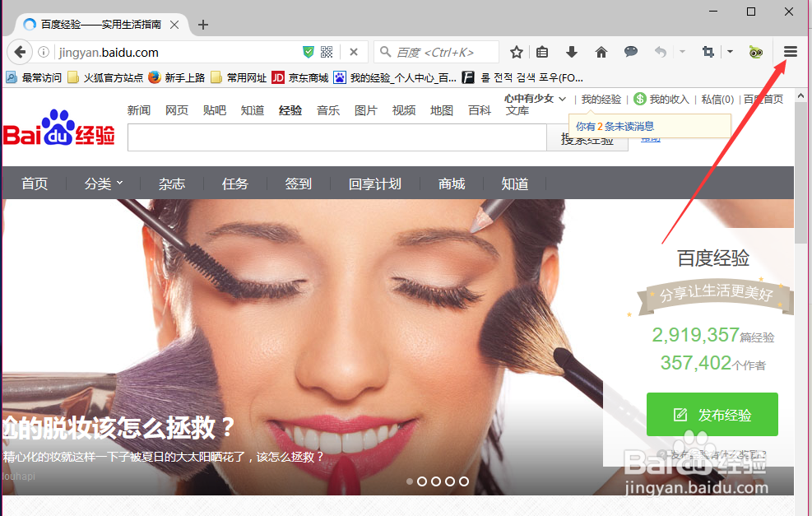The width and height of the screenshot is (812, 516).
Task: Open the site information icon in address bar
Action: point(44,53)
